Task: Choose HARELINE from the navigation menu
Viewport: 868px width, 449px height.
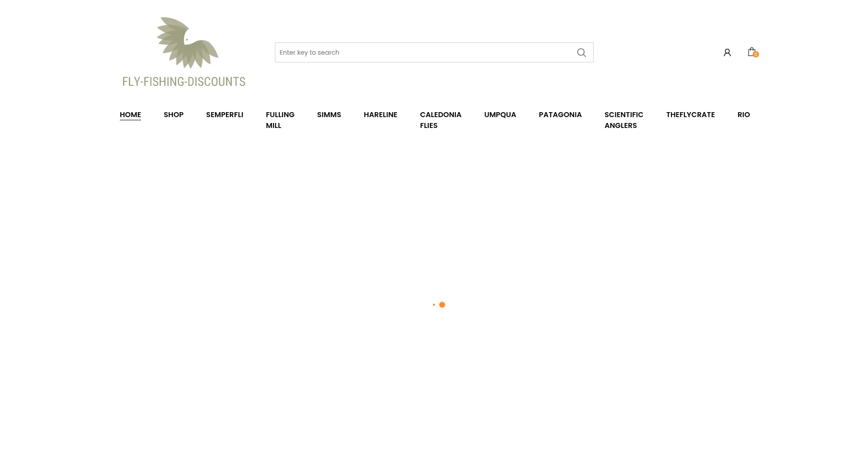Action: point(380,115)
